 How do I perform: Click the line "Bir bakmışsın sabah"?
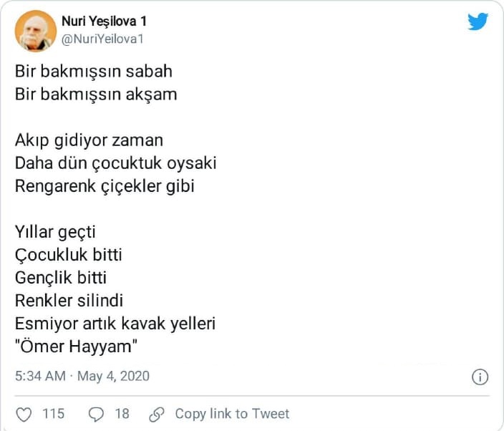[93, 72]
